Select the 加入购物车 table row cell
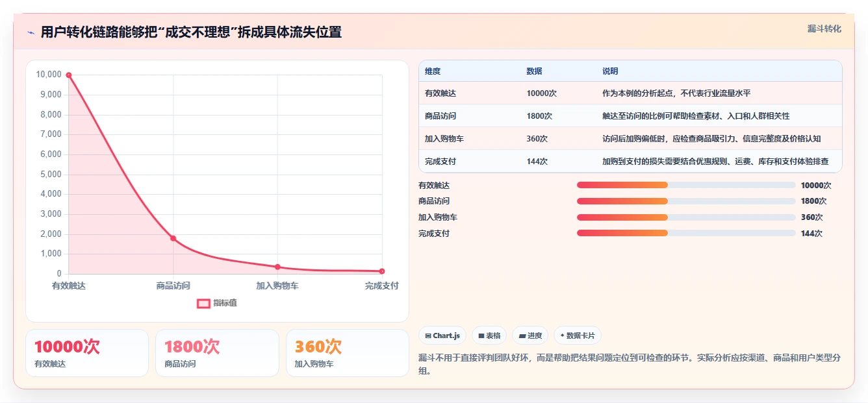This screenshot has width=868, height=403. click(444, 139)
